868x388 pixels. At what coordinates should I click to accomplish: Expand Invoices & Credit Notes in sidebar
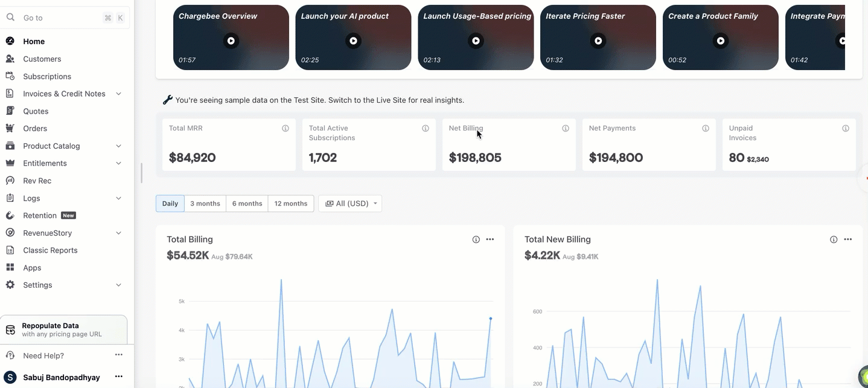click(118, 94)
